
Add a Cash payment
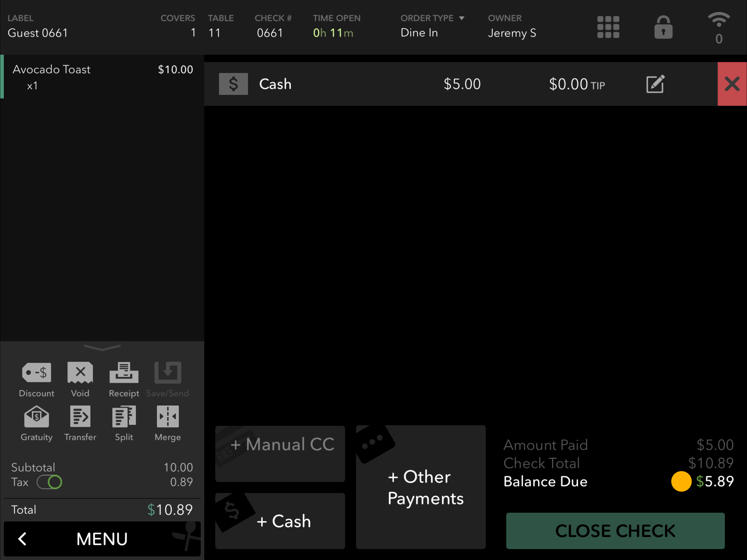pyautogui.click(x=280, y=521)
